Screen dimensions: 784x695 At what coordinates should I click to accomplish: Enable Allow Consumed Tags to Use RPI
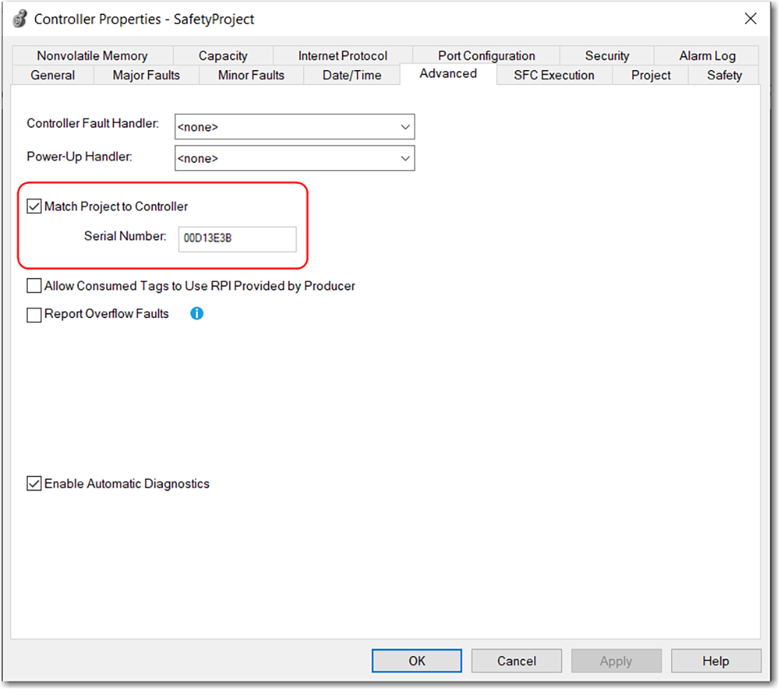(34, 286)
